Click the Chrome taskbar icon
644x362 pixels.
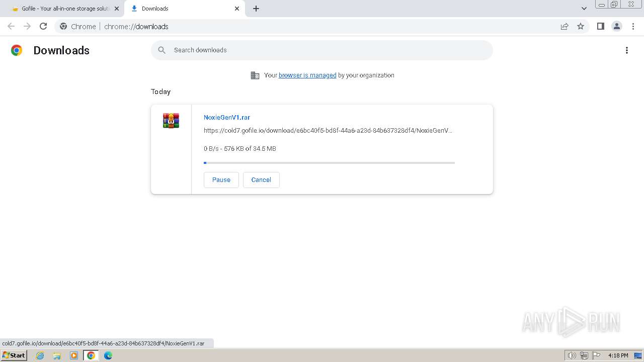pyautogui.click(x=91, y=355)
